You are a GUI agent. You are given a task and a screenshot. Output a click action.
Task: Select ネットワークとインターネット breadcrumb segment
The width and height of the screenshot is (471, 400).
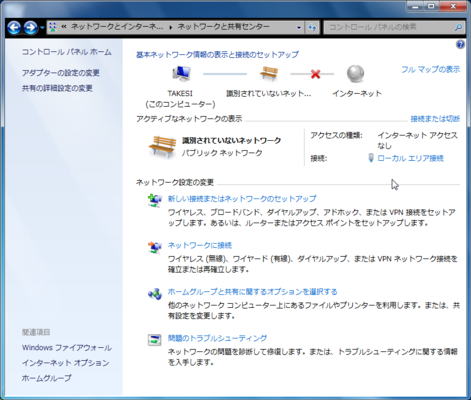(x=117, y=27)
